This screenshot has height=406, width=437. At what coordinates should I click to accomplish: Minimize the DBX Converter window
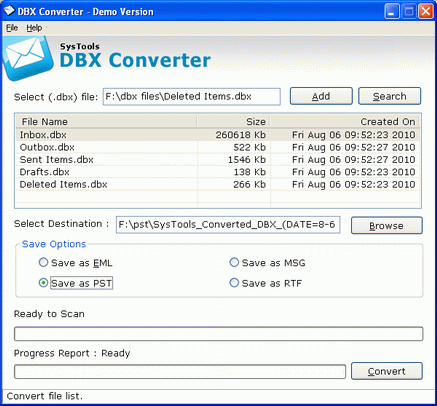[392, 11]
